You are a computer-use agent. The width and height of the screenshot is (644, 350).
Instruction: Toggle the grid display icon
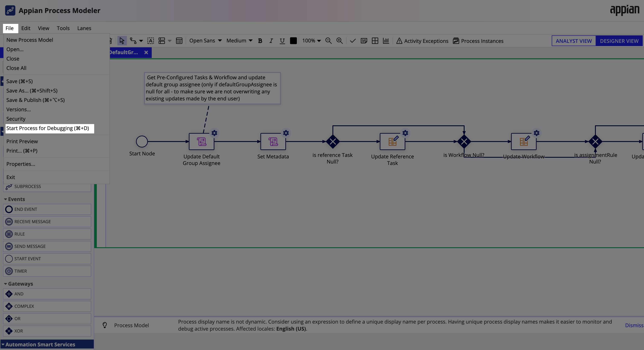pos(375,41)
